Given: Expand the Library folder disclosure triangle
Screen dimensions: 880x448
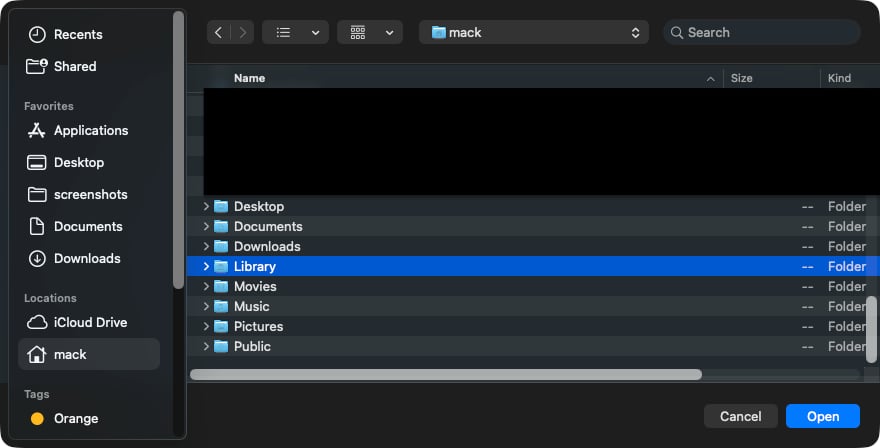Looking at the screenshot, I should coord(206,266).
